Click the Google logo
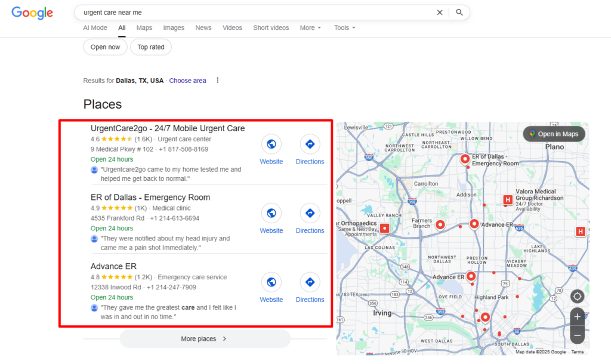Screen dimensions: 611x364 (32, 13)
